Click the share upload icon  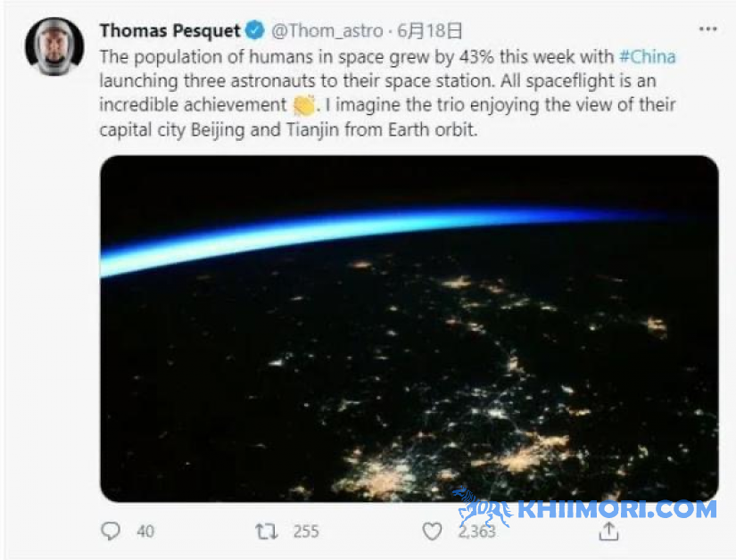[x=608, y=531]
